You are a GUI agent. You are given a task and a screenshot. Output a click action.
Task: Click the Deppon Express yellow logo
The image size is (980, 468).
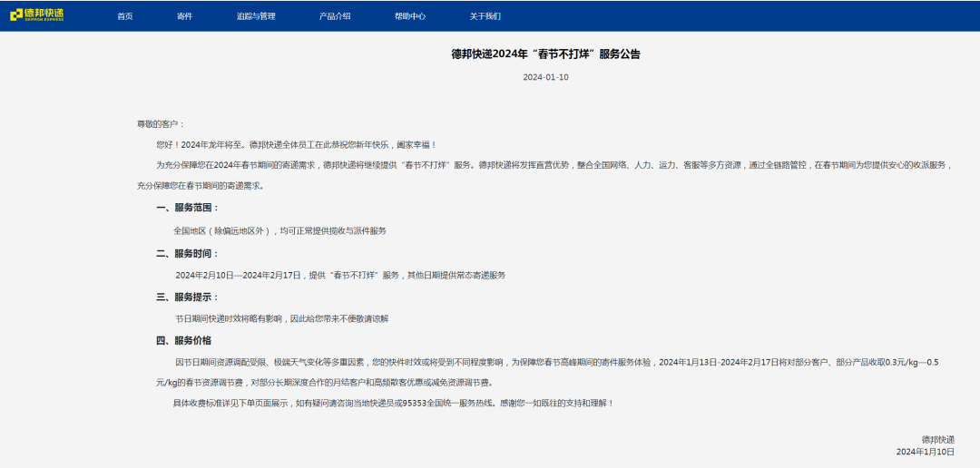[x=37, y=15]
